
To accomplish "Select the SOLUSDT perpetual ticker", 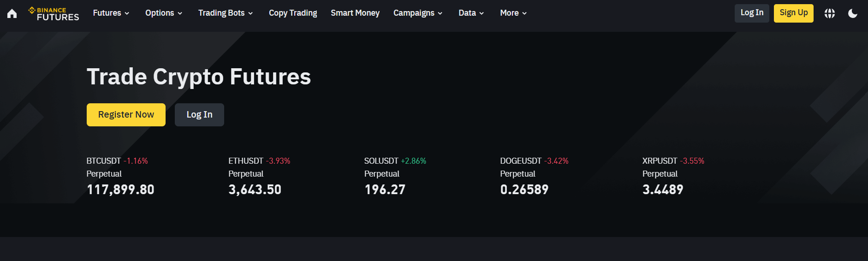I will 395,176.
